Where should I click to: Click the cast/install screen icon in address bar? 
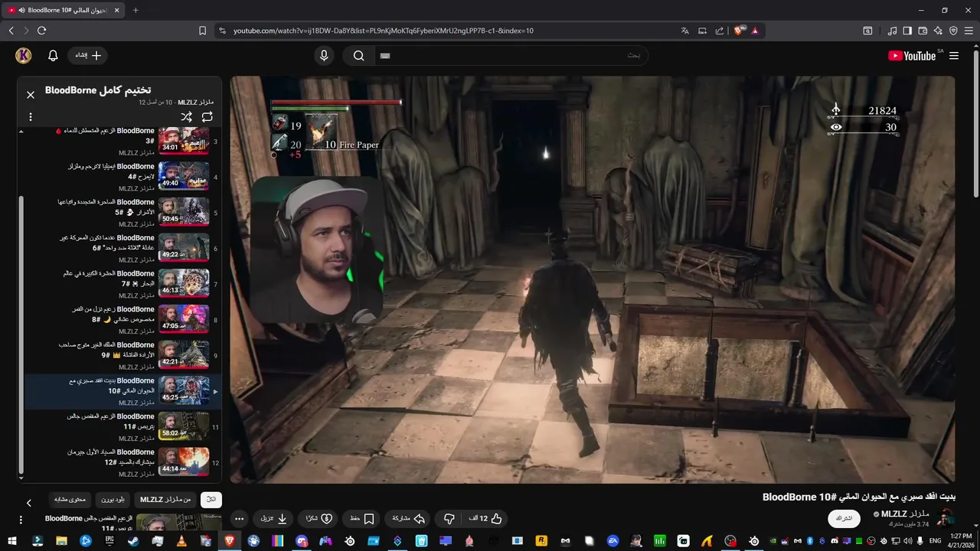tap(702, 31)
